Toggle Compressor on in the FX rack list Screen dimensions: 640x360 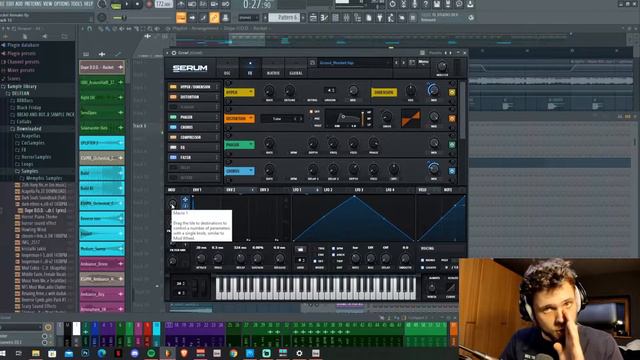[x=173, y=137]
